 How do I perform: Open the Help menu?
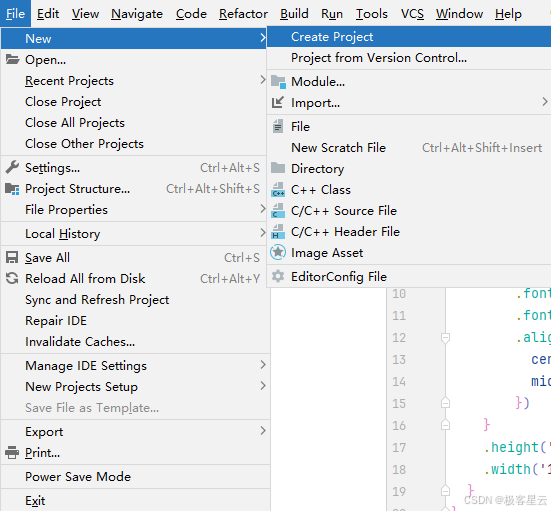pos(508,14)
